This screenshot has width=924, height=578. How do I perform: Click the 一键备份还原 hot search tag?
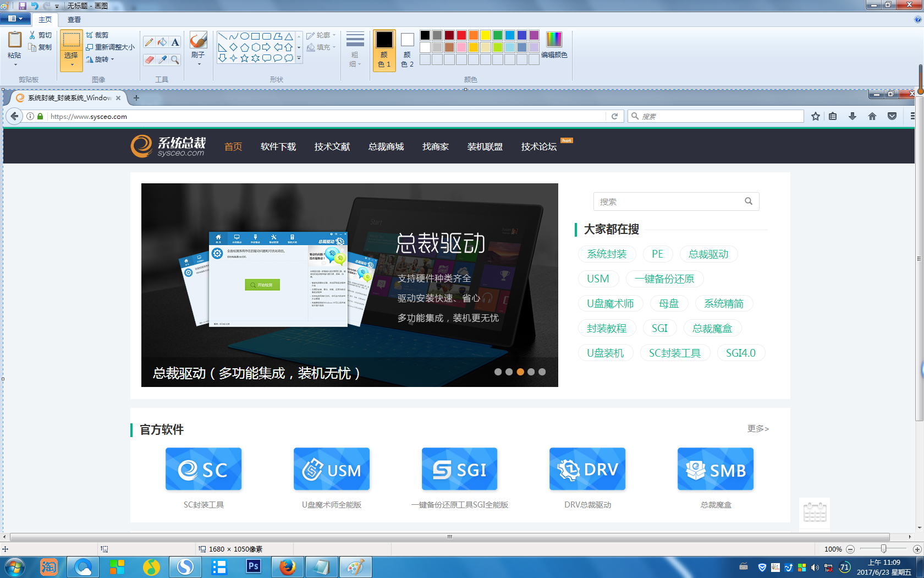tap(664, 279)
